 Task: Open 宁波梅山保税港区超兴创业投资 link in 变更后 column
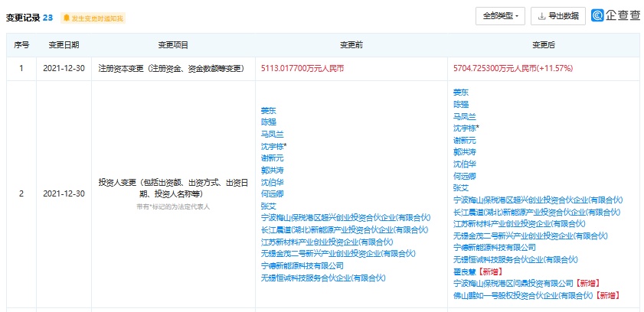point(538,200)
